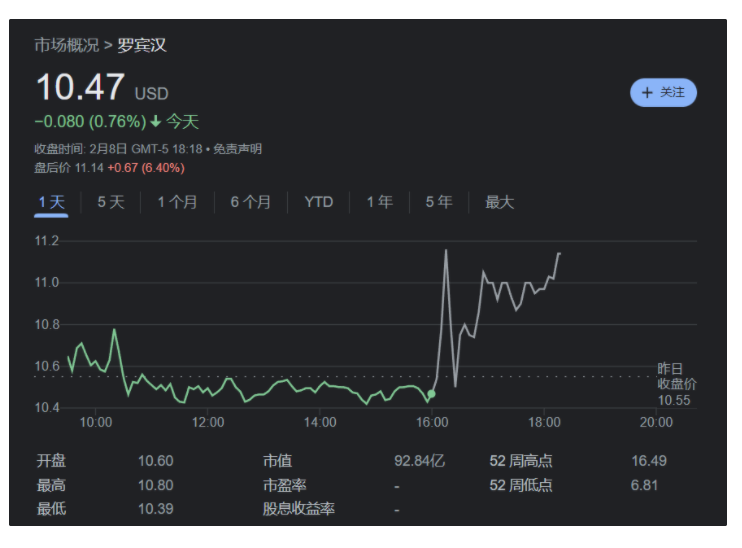Viewport: 742px width, 548px height.
Task: Switch to the 1 年 tab
Action: click(x=379, y=202)
